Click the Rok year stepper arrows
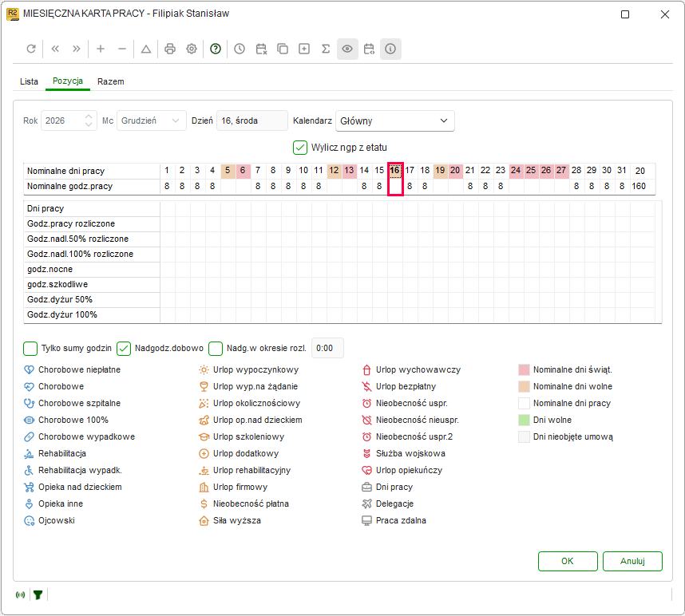This screenshot has height=616, width=685. (x=89, y=120)
